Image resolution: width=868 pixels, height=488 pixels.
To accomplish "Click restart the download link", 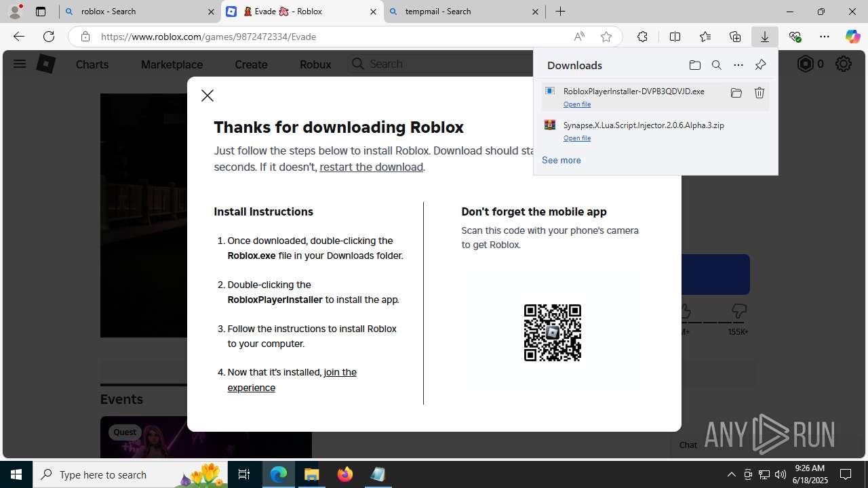I will [x=372, y=167].
